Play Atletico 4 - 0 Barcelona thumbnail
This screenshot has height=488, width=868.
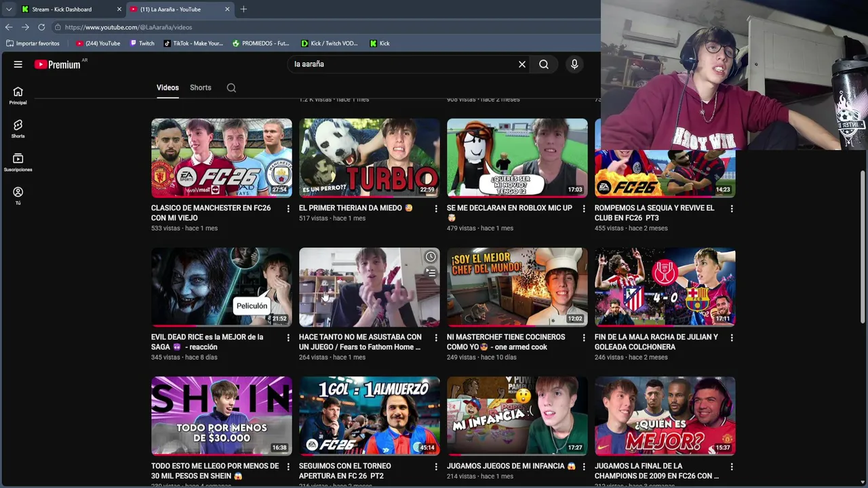(x=665, y=287)
